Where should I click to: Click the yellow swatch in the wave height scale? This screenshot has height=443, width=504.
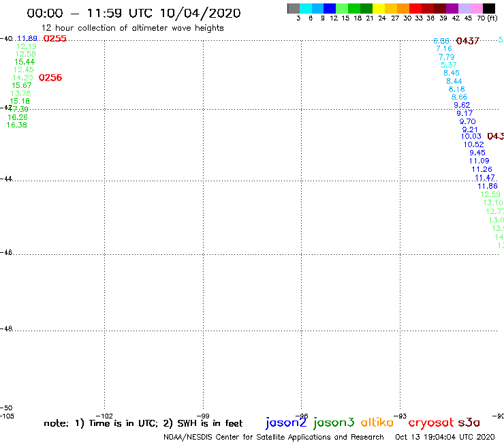click(x=379, y=8)
